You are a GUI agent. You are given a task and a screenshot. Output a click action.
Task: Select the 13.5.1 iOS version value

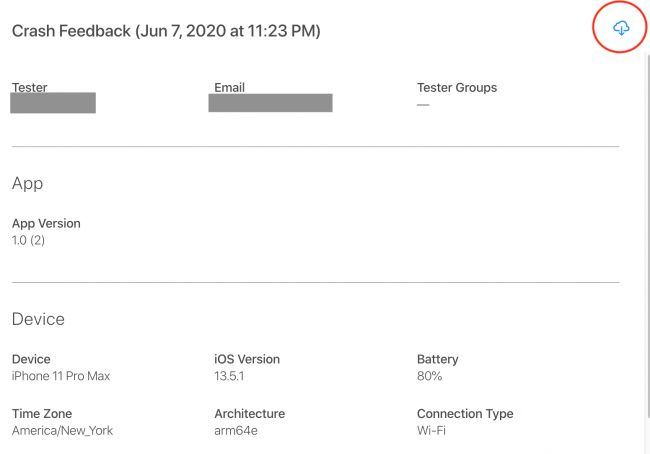coord(229,376)
